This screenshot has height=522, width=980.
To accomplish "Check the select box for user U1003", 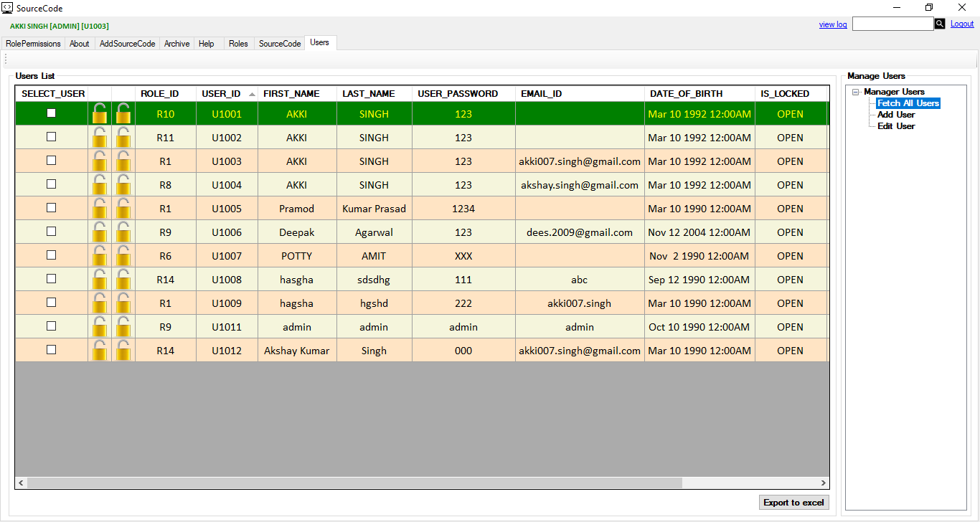I will click(51, 160).
